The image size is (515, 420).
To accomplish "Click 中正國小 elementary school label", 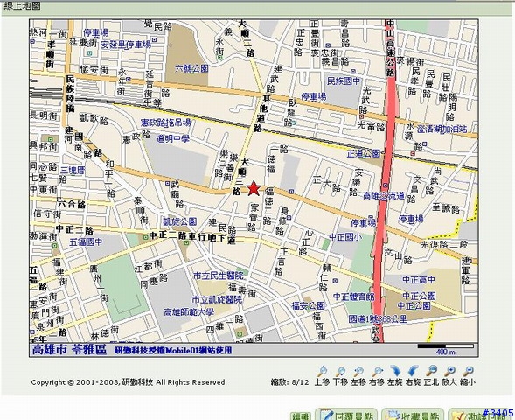I will click(x=345, y=236).
